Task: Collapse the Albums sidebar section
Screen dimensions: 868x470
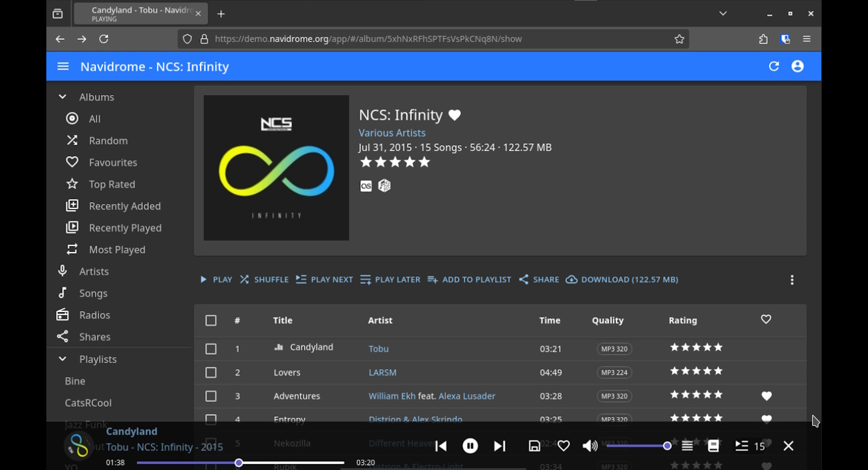Action: (x=62, y=97)
